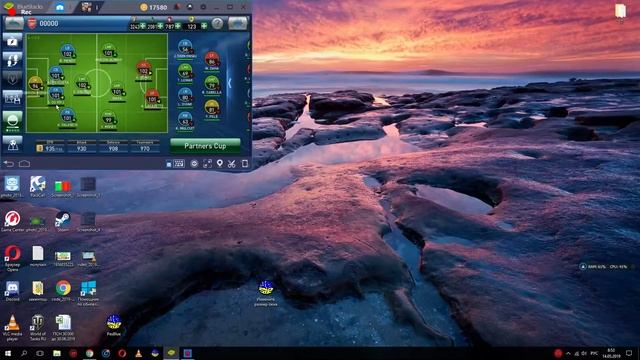This screenshot has height=360, width=640.
Task: Click the team overall value 935
Action: click(x=50, y=149)
